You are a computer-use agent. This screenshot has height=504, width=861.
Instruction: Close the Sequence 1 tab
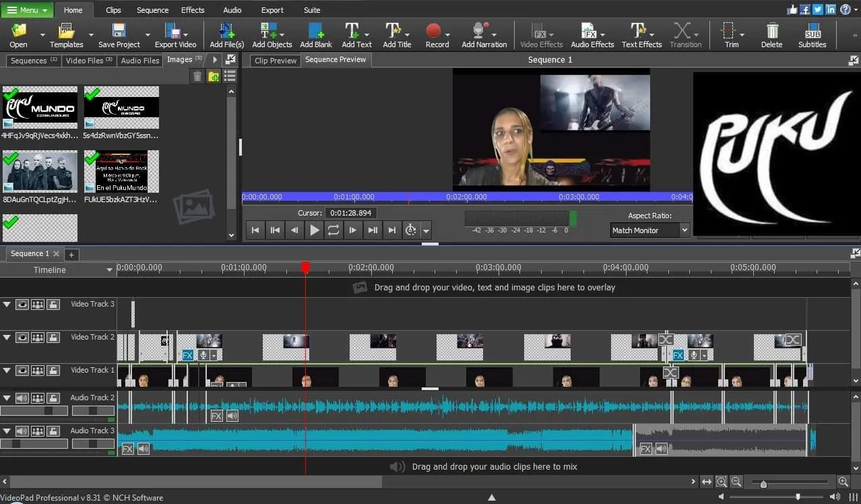(56, 254)
